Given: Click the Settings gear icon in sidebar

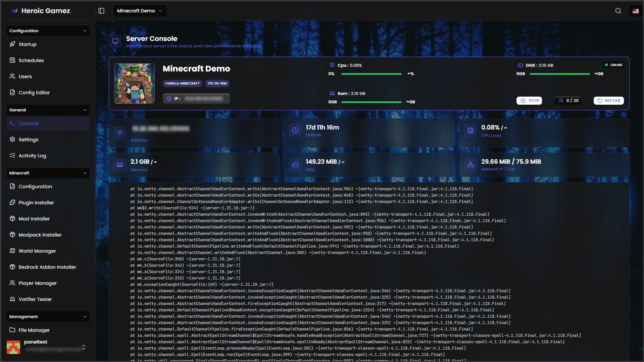Looking at the screenshot, I should point(12,140).
